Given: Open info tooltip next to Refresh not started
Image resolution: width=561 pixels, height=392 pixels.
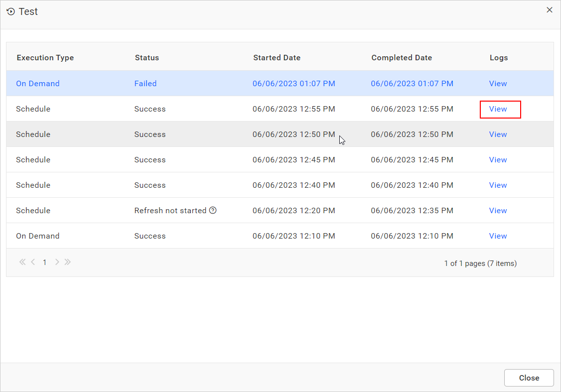Looking at the screenshot, I should 213,210.
